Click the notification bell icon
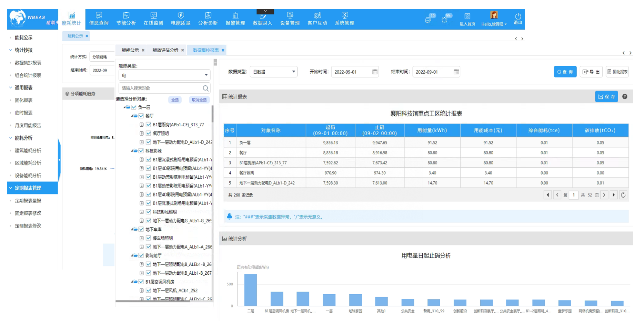 pos(445,20)
